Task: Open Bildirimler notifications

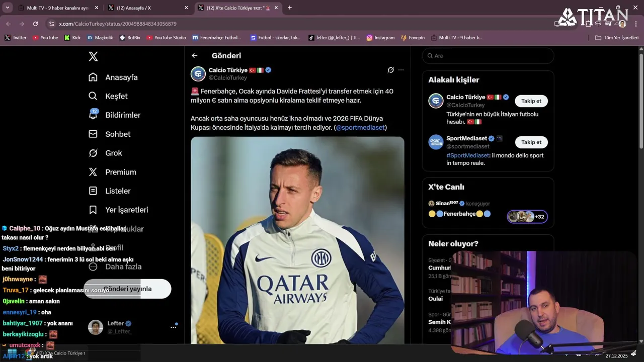Action: [x=114, y=115]
